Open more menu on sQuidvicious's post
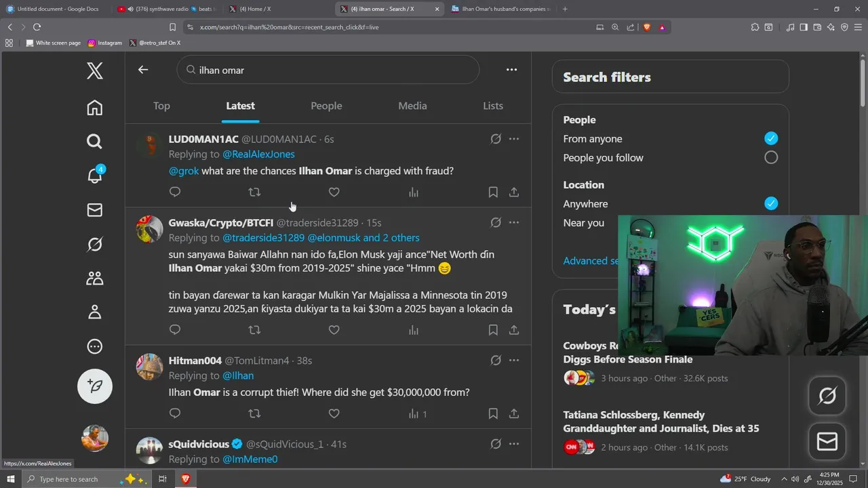Image resolution: width=868 pixels, height=488 pixels. point(514,444)
